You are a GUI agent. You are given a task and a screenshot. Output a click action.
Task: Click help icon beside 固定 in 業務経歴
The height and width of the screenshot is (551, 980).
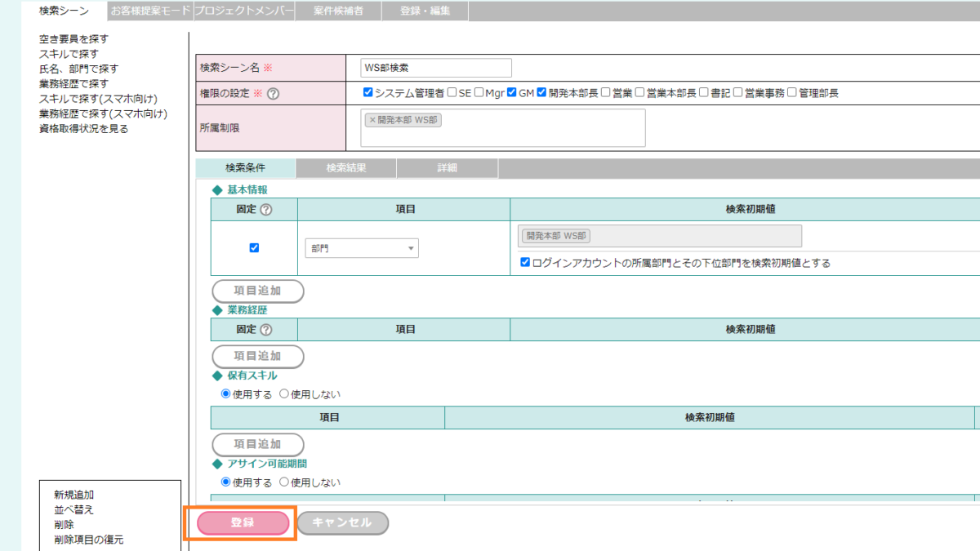[x=265, y=330]
